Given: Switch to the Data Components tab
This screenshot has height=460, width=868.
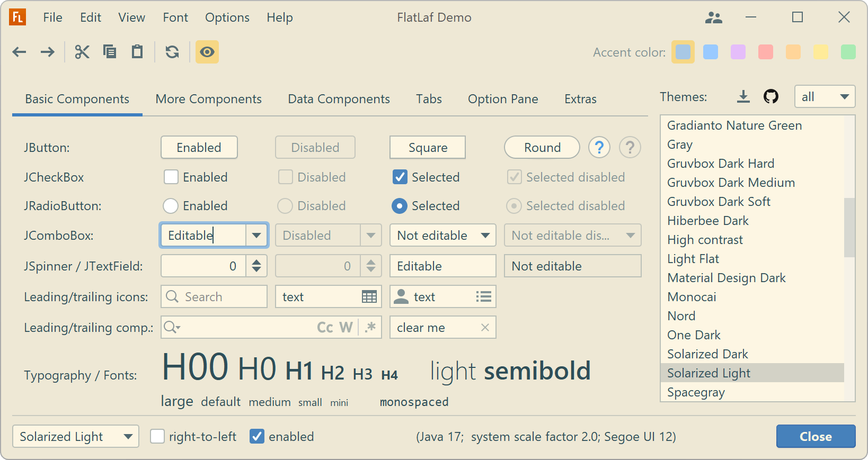Looking at the screenshot, I should (339, 99).
